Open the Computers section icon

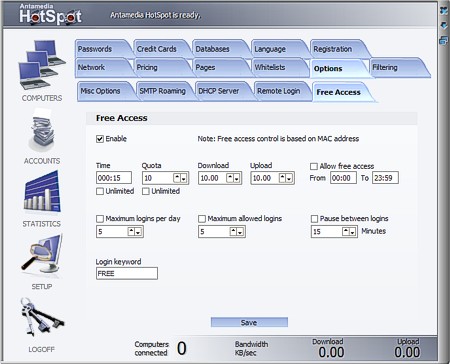42,65
